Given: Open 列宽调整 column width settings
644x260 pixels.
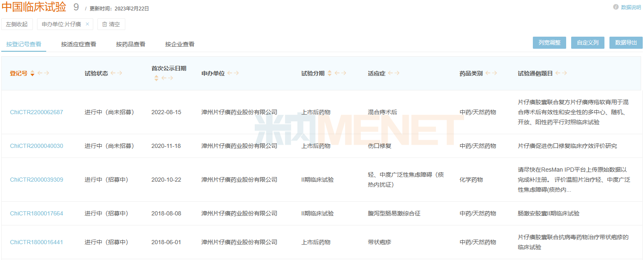Looking at the screenshot, I should coord(550,42).
